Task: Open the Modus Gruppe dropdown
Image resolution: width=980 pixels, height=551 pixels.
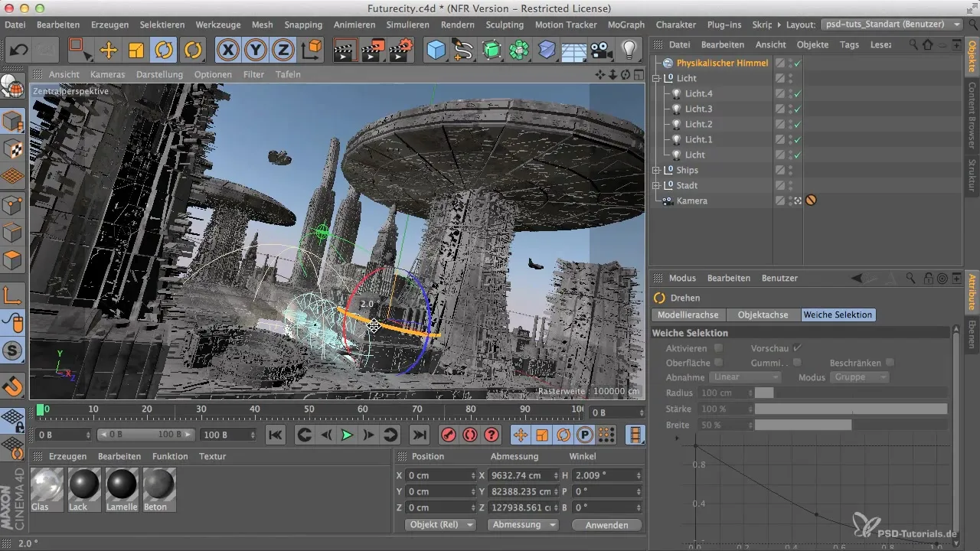Action: 861,377
